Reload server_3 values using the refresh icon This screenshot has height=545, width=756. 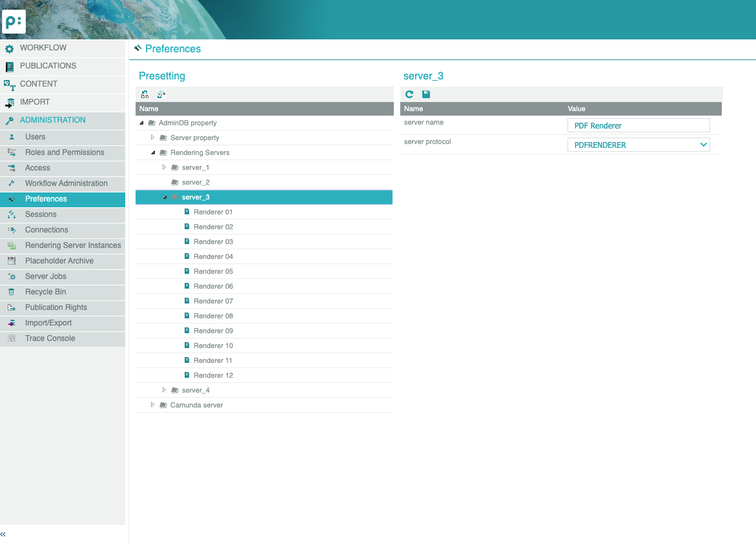[409, 94]
